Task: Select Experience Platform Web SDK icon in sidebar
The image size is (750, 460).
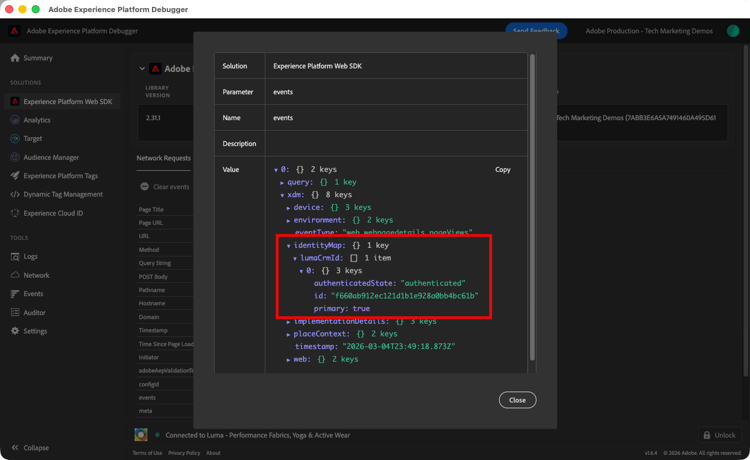Action: coord(15,101)
